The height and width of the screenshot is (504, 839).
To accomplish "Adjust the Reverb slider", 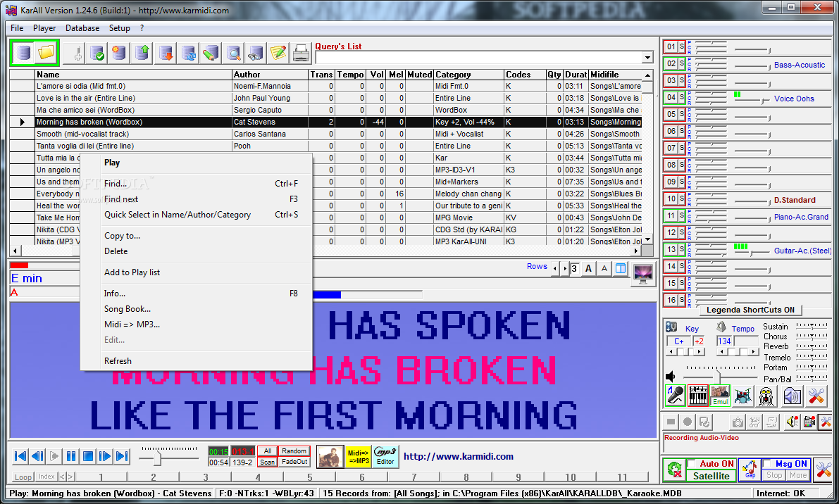I will click(812, 346).
